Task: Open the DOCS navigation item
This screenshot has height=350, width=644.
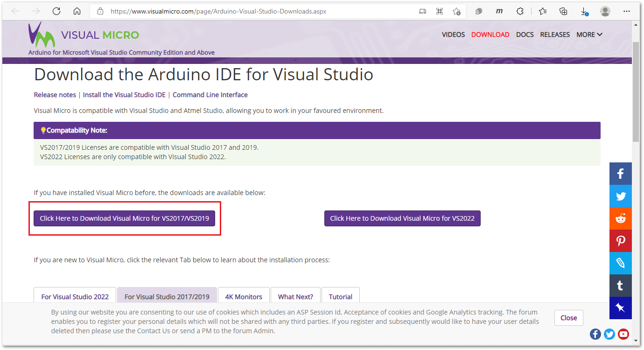Action: tap(525, 35)
